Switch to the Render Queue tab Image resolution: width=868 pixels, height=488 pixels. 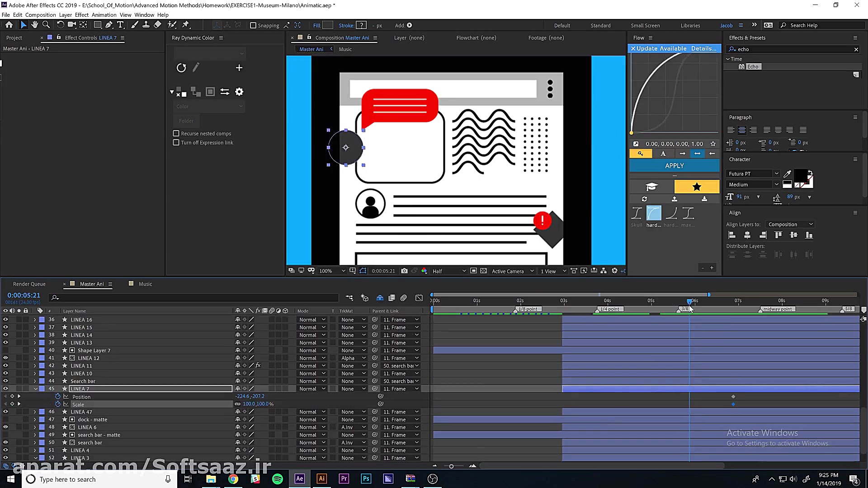point(29,284)
